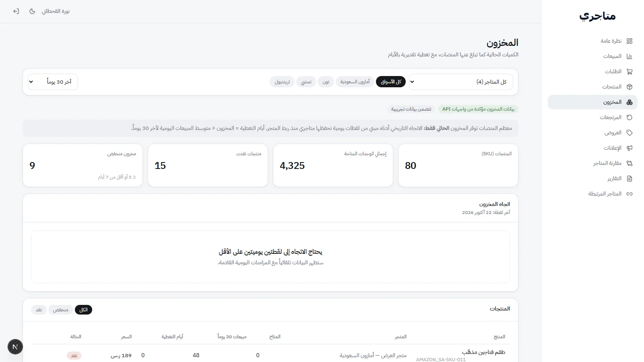Open المتاجر المرتبطة sidebar item

[x=592, y=194]
